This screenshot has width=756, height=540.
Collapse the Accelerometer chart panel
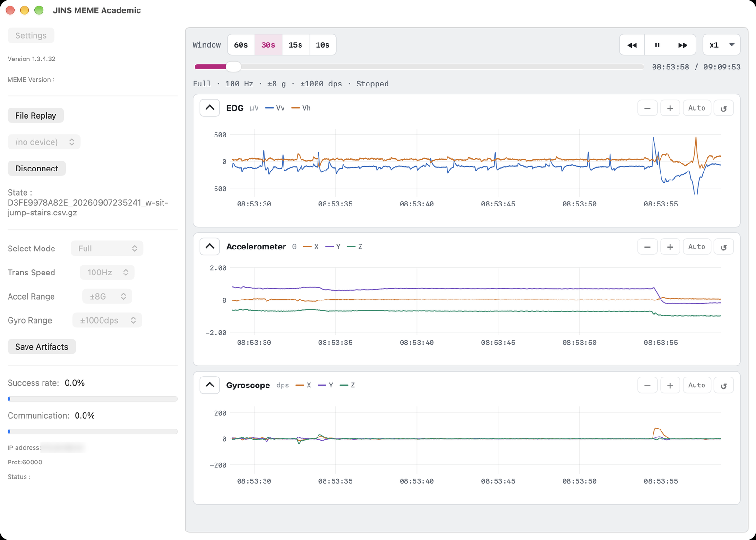pos(210,246)
